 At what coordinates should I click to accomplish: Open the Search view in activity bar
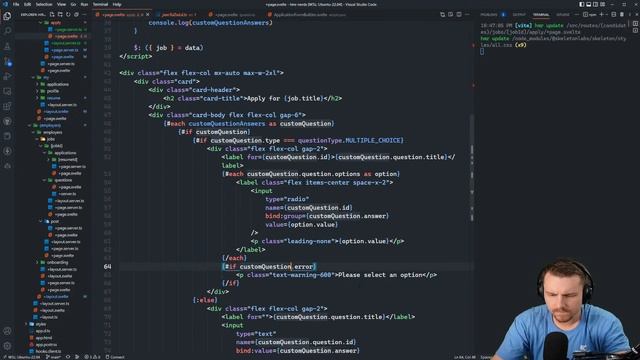[x=7, y=31]
